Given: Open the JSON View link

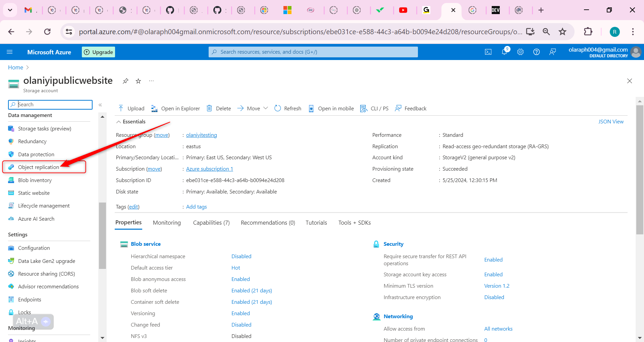Looking at the screenshot, I should click(x=611, y=122).
